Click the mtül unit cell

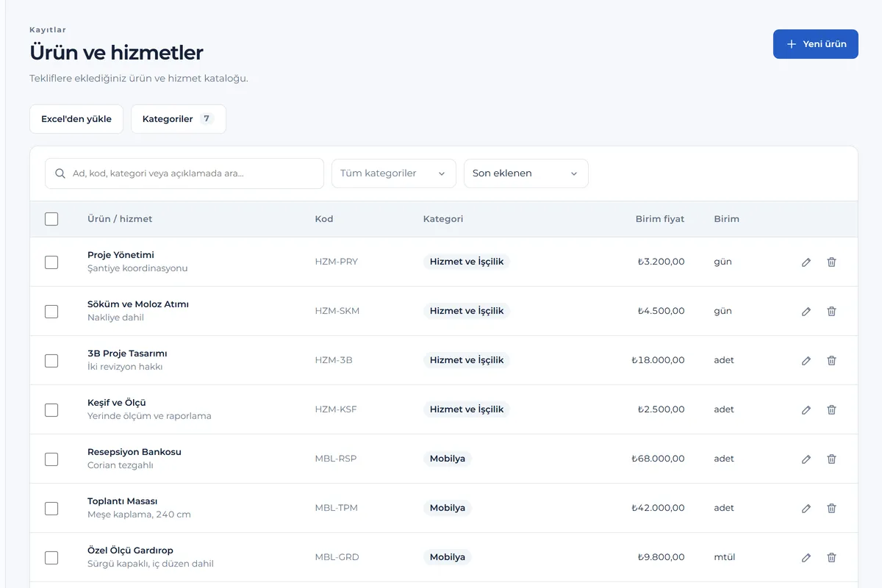point(725,557)
